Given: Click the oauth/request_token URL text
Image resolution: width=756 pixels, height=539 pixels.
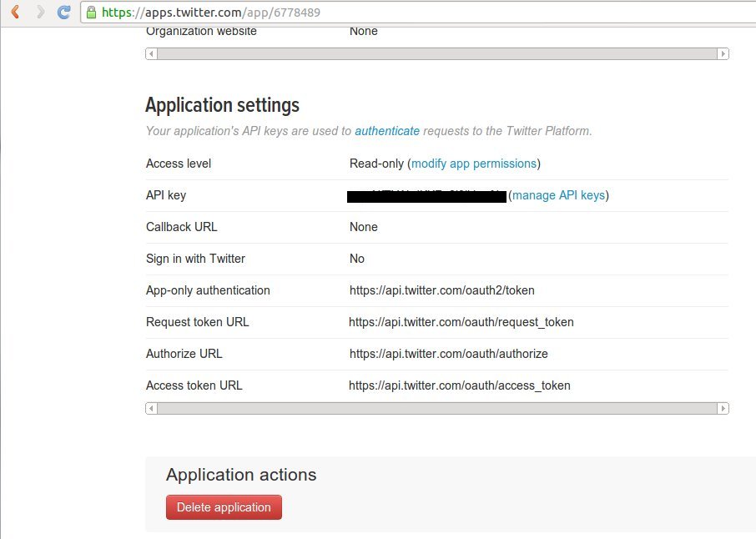Looking at the screenshot, I should click(461, 322).
